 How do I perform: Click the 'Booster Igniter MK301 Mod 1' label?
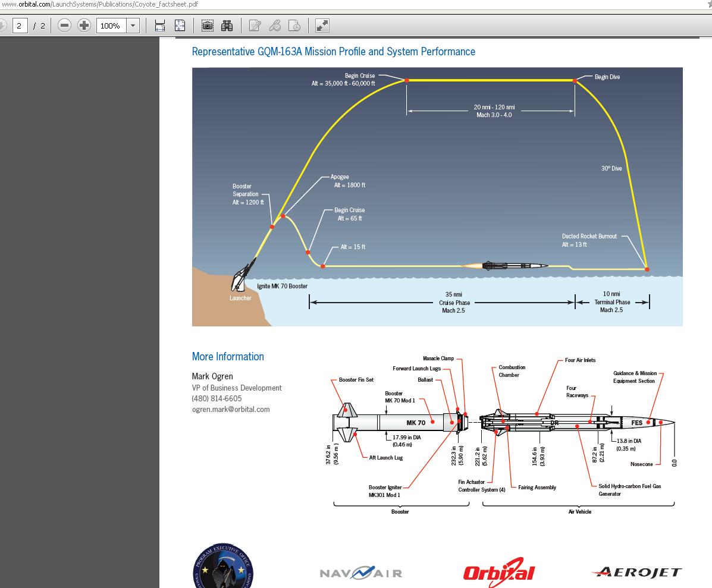click(x=385, y=491)
